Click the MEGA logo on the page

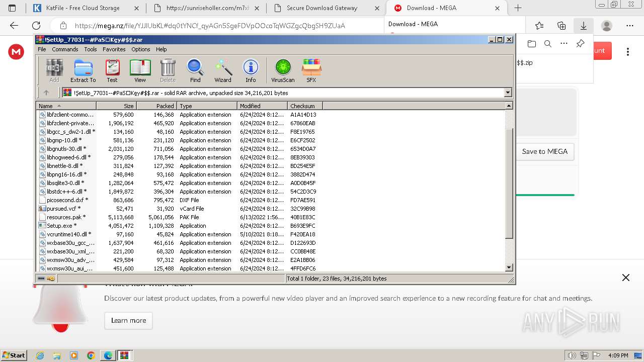16,51
